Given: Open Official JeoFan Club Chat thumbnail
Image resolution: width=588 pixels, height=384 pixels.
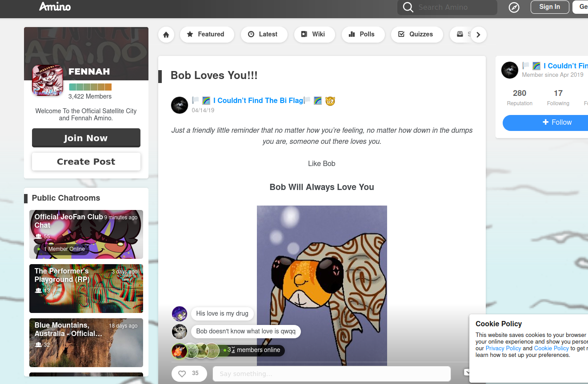Looking at the screenshot, I should click(86, 234).
